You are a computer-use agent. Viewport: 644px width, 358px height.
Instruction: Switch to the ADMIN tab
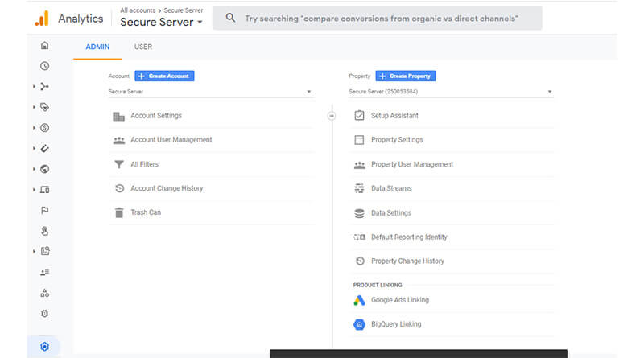click(97, 47)
